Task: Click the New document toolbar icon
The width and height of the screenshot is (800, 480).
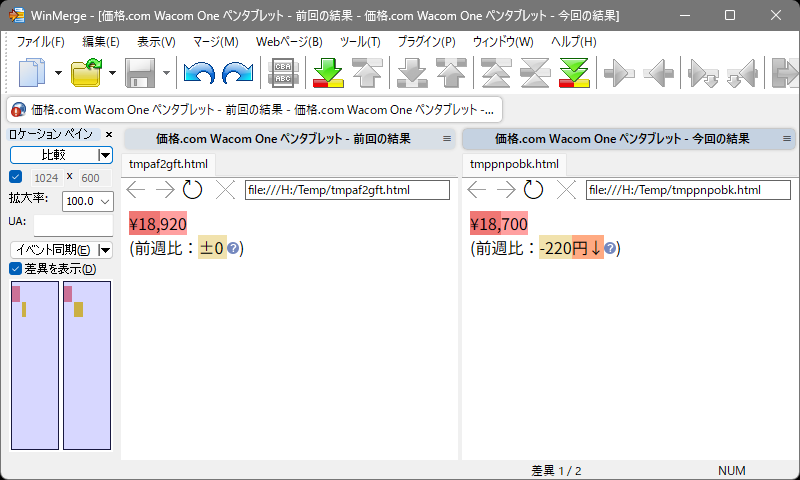Action: click(32, 72)
